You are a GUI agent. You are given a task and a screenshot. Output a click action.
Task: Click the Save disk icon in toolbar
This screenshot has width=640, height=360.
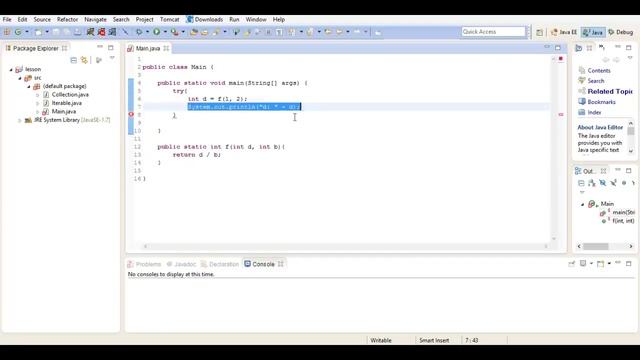coord(56,32)
